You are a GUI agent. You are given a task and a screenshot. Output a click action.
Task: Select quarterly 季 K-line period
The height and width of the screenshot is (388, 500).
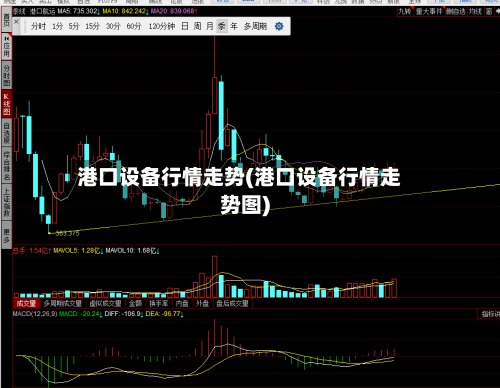click(222, 26)
